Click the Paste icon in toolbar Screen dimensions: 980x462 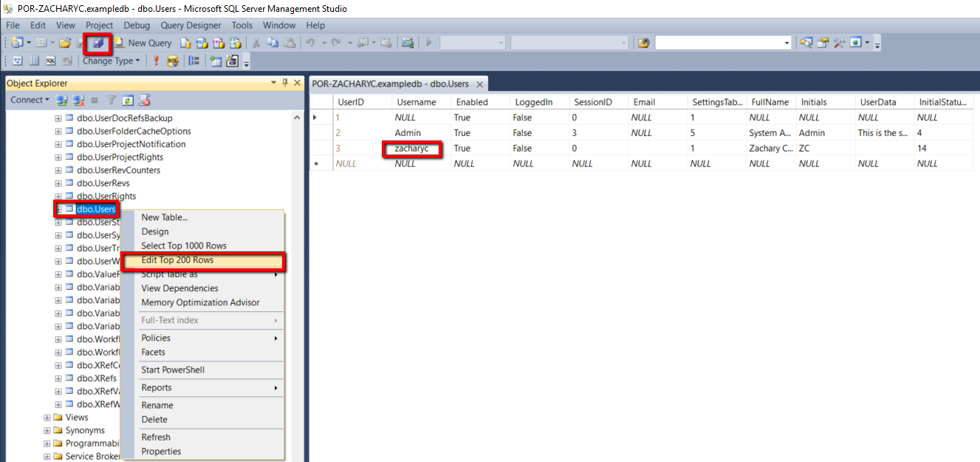point(291,43)
